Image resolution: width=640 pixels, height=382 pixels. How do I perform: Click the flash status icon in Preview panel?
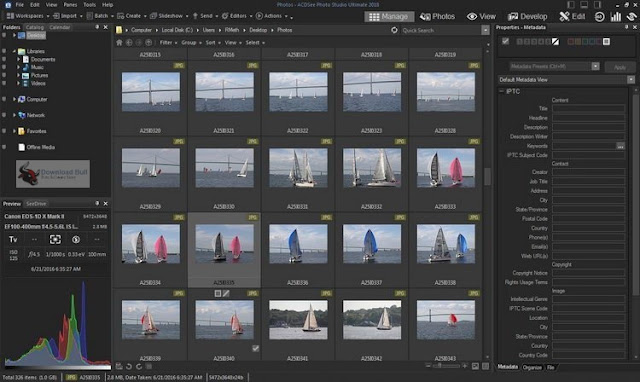(x=76, y=240)
